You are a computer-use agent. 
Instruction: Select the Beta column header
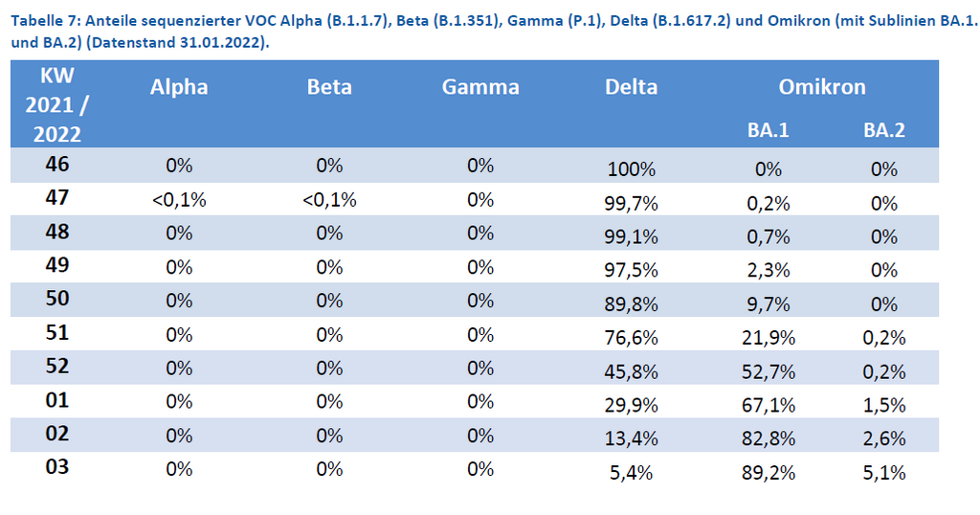(x=329, y=87)
